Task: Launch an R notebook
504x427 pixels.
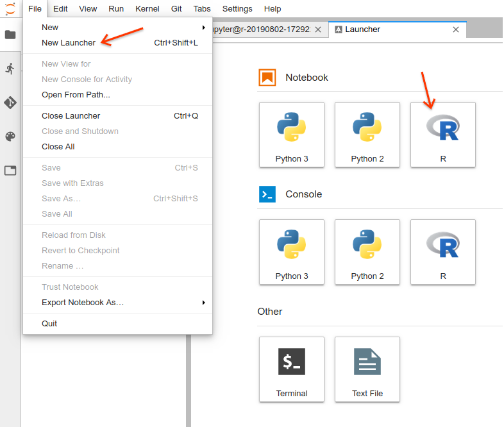Action: (x=443, y=135)
